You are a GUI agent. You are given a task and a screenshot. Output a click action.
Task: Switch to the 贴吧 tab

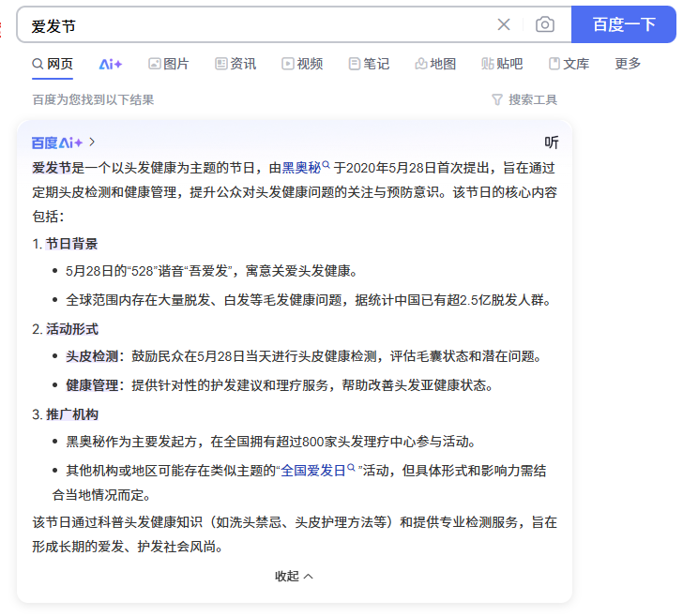(x=502, y=64)
